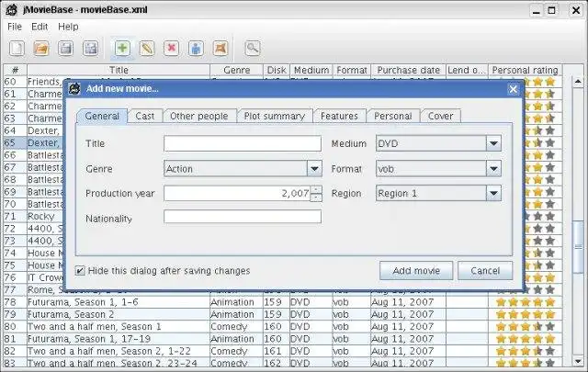Click the Cancel button
The image size is (588, 372).
[485, 271]
